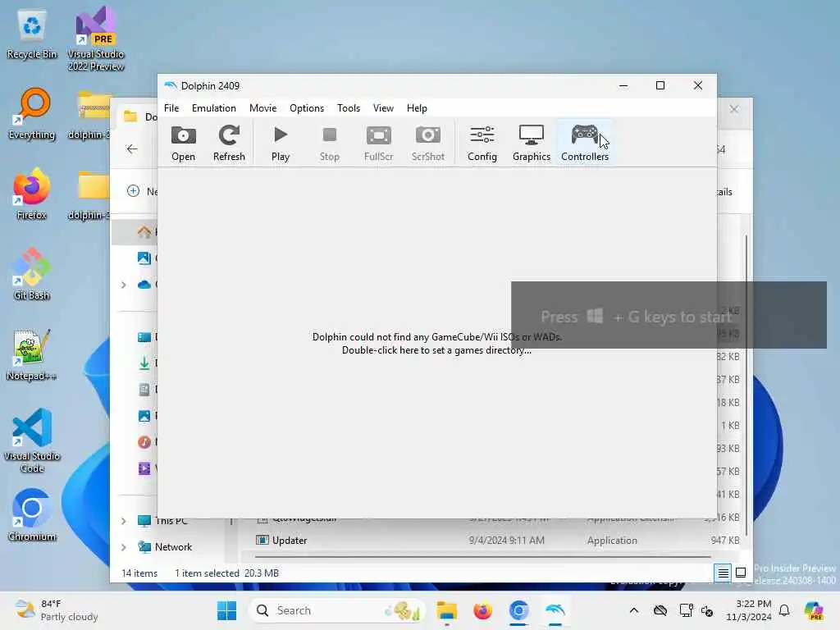Click the set games directory message
840x630 pixels.
(436, 344)
